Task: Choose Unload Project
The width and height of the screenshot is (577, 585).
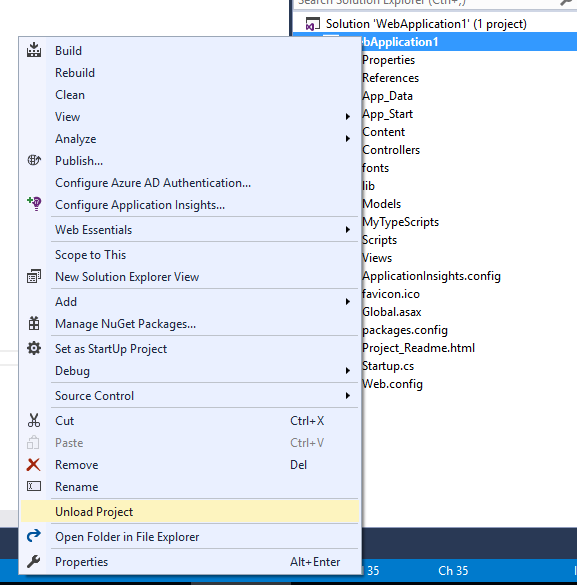Action: point(190,512)
